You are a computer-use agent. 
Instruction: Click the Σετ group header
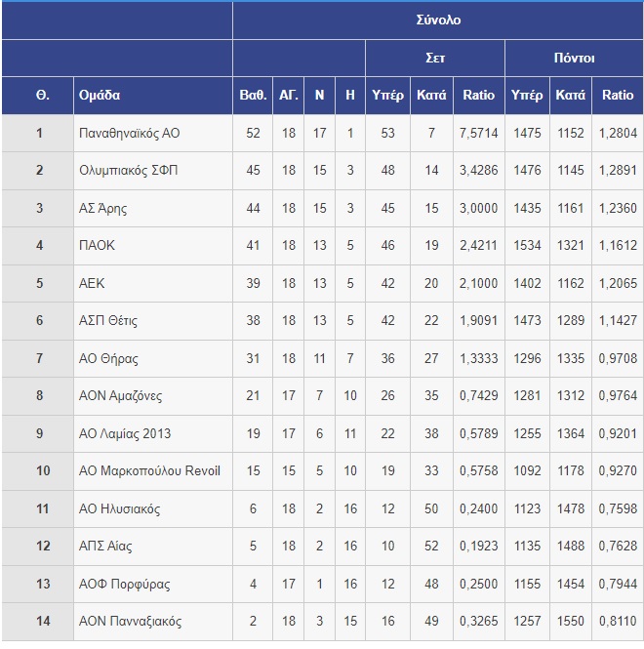[435, 58]
